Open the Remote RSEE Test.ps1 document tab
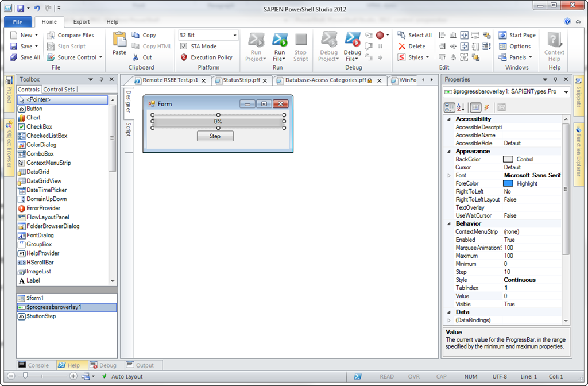The image size is (588, 386). (x=170, y=80)
